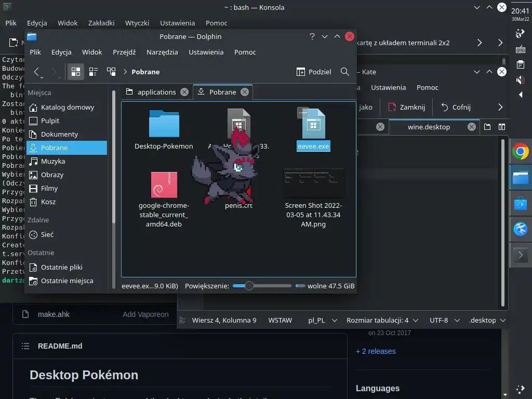Image resolution: width=532 pixels, height=399 pixels.
Task: Click the Pobrane breadcrumb in location bar
Action: (145, 72)
